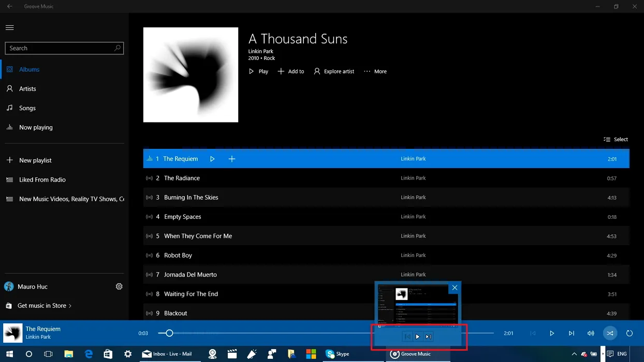The height and width of the screenshot is (362, 644).
Task: Create a New playlist
Action: coord(35,160)
